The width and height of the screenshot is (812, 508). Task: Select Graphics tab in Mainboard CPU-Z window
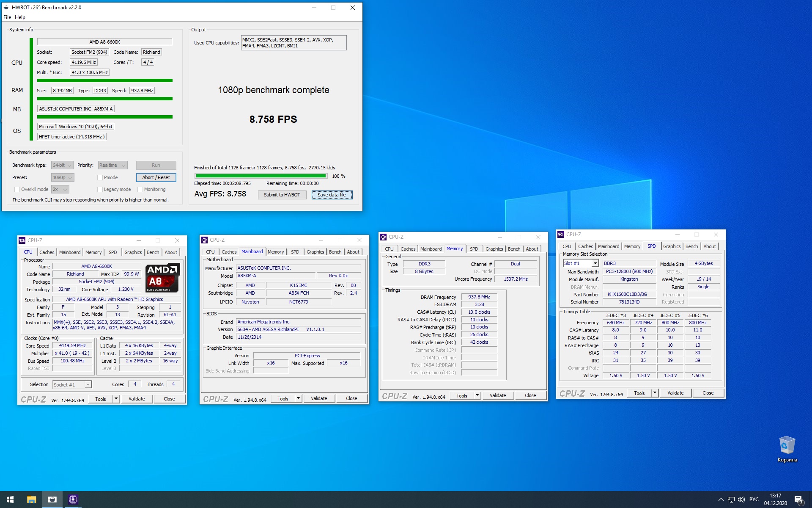coord(315,252)
